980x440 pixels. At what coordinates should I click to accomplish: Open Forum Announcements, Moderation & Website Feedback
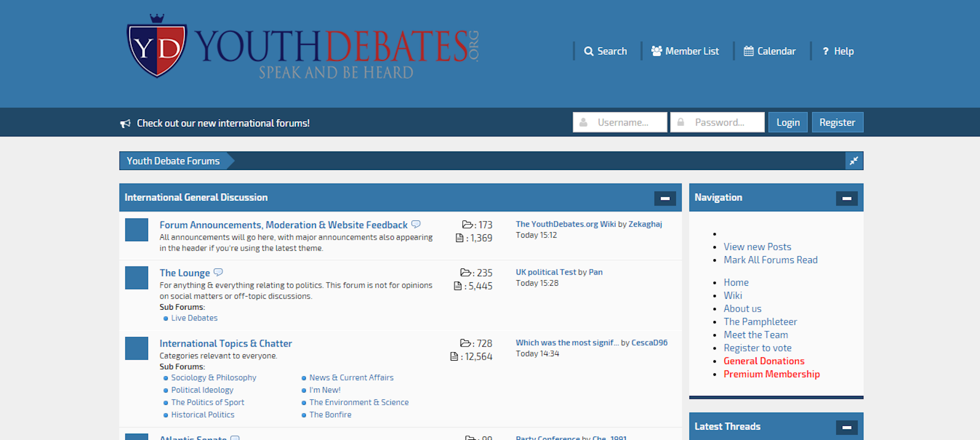tap(283, 225)
